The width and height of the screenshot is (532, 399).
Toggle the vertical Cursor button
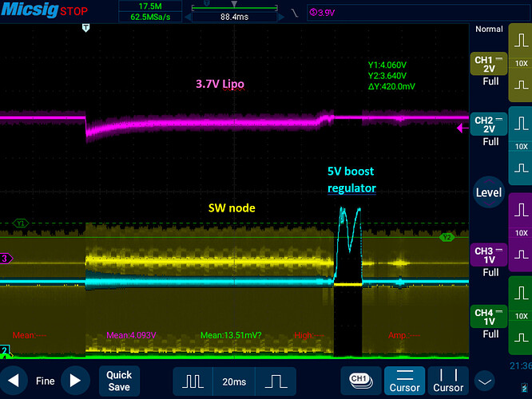[448, 381]
